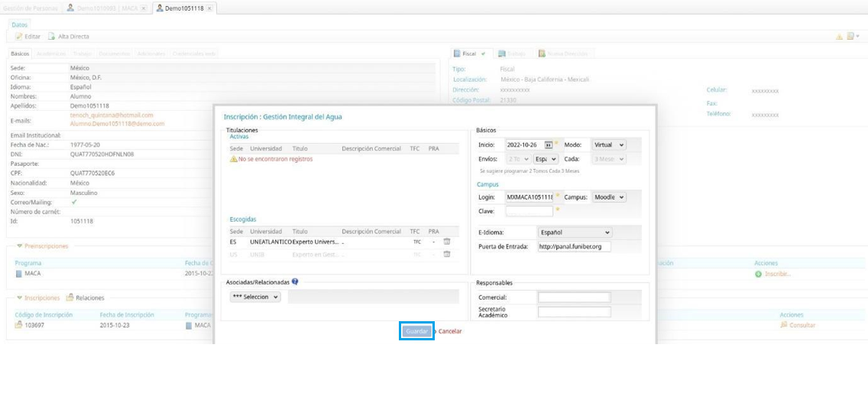Screen dimensions: 868x413
Task: Open the Modo dropdown set to Virtual
Action: point(609,145)
